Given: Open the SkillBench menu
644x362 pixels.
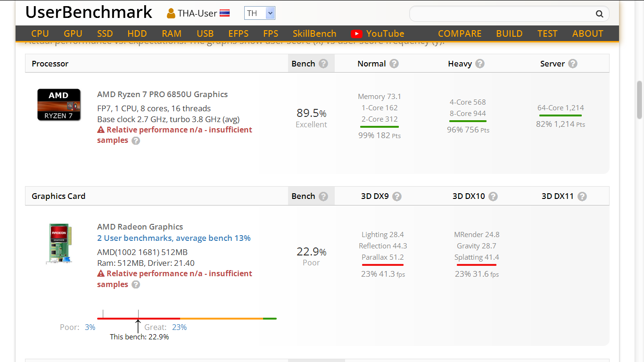Looking at the screenshot, I should (314, 33).
